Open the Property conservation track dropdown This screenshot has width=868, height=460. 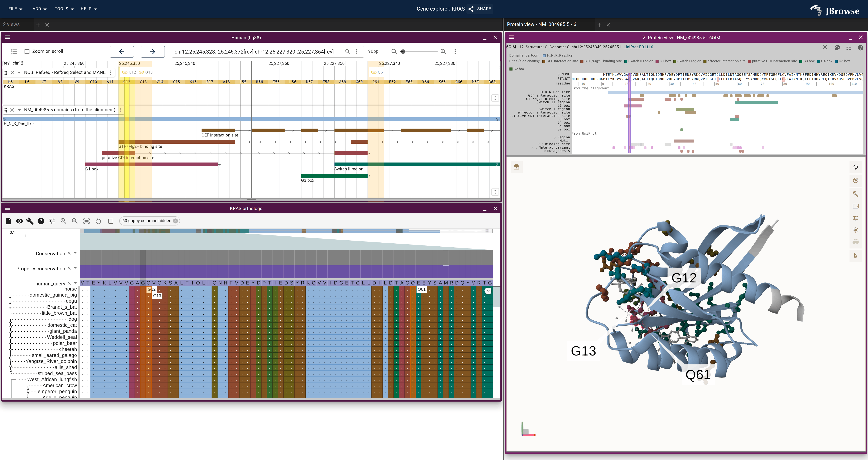pos(75,268)
